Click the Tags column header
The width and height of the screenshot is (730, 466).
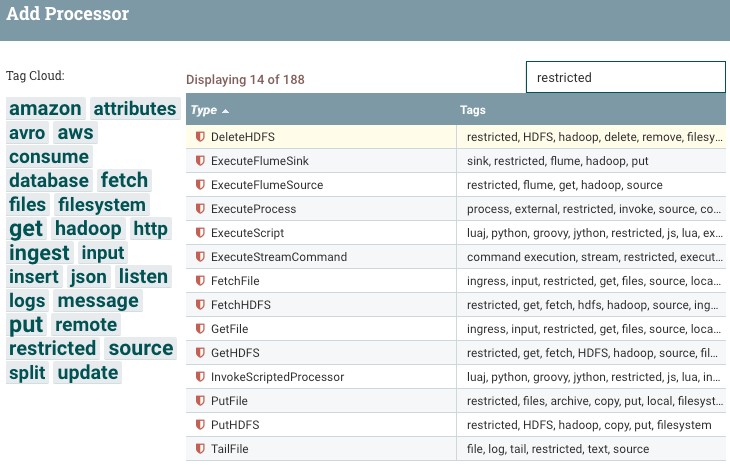(473, 110)
